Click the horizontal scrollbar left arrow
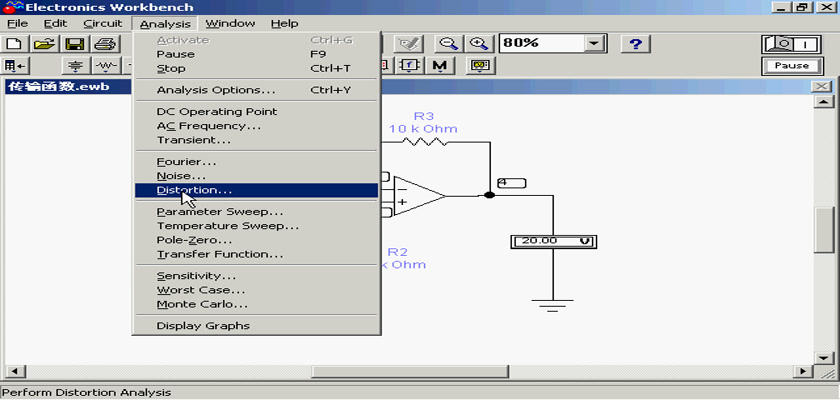 click(14, 371)
